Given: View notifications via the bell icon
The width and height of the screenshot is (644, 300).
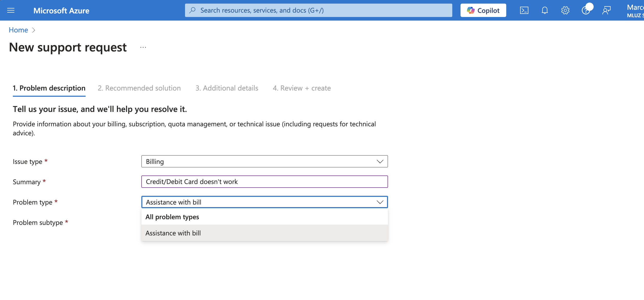Looking at the screenshot, I should point(545,10).
